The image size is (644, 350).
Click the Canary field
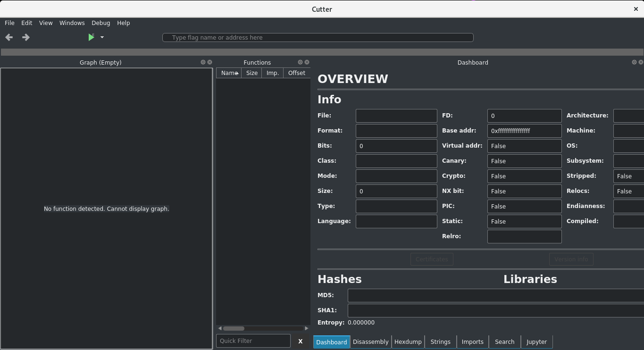pos(525,161)
